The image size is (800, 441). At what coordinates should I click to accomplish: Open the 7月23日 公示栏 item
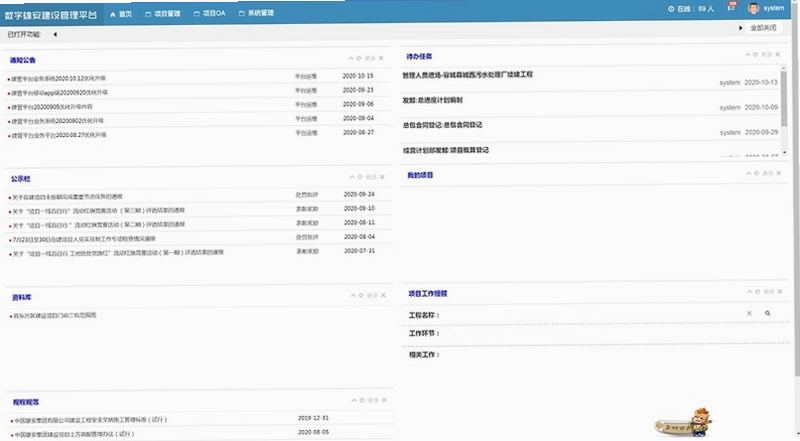(84, 239)
